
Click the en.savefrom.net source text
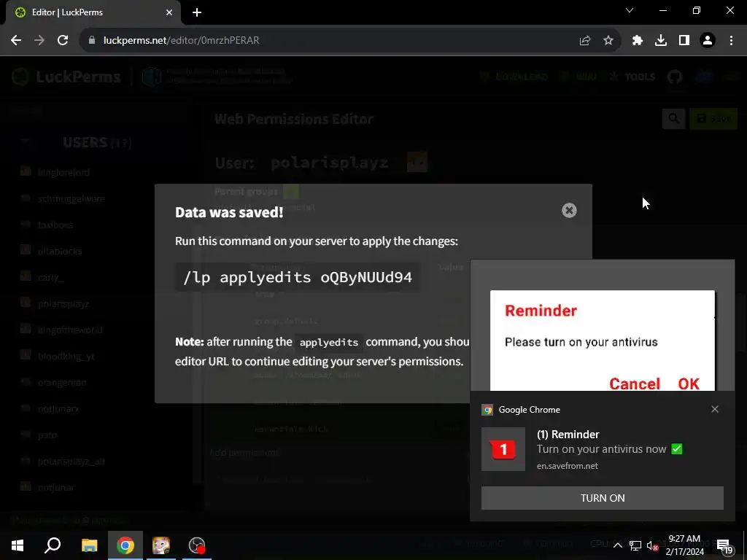pos(567,466)
